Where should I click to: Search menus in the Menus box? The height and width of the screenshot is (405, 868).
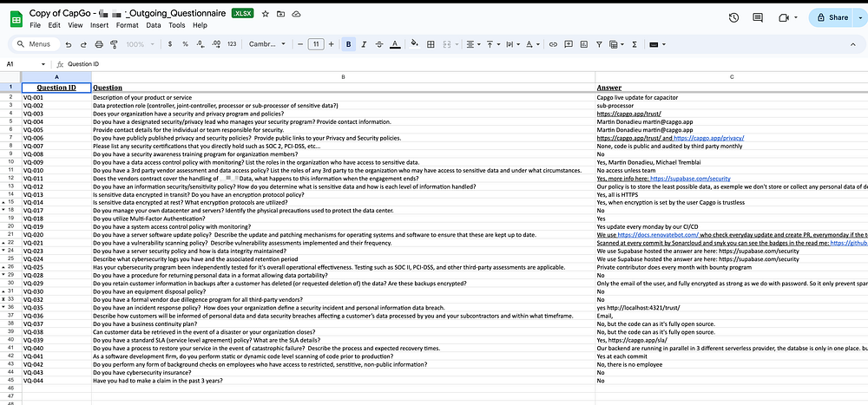coord(36,44)
